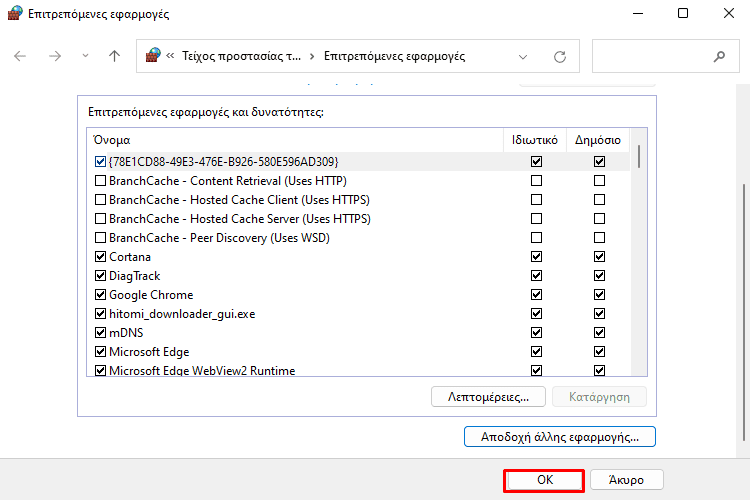The width and height of the screenshot is (750, 500).
Task: Click the search magnifier icon
Action: coord(719,56)
